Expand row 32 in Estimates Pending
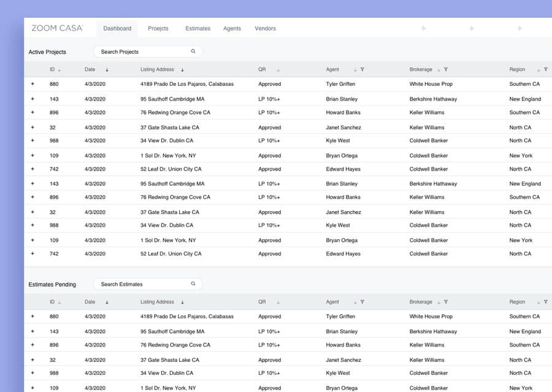This screenshot has width=552, height=392. pyautogui.click(x=33, y=360)
